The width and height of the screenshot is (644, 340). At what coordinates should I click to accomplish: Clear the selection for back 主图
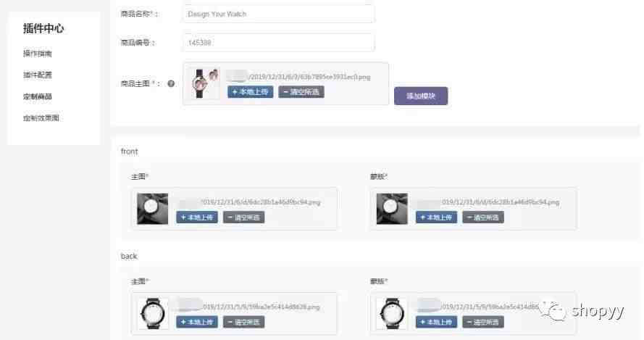[x=244, y=322]
